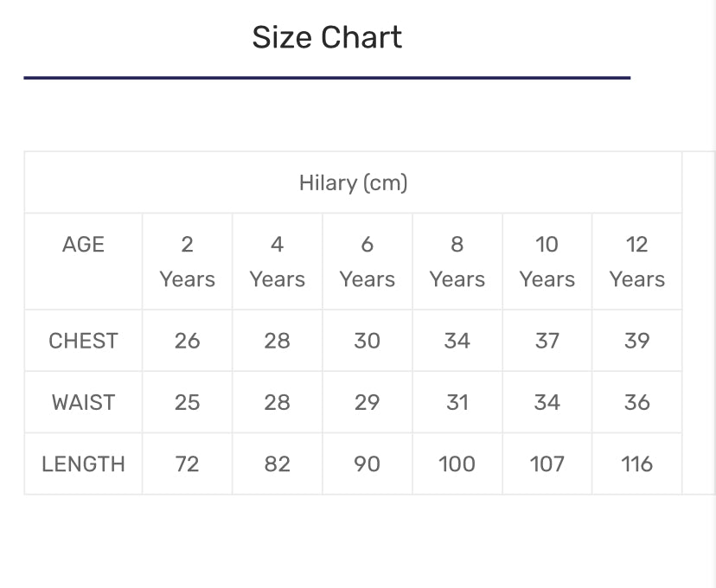Click waist value 31 for 8 Years
Image resolution: width=716 pixels, height=588 pixels.
[x=457, y=402]
